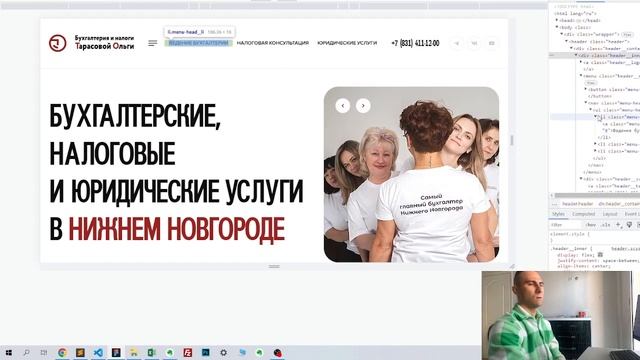Open the ЮРИДИЧЕСКИЕ УСЛУГИ menu link
Viewport: 640px width, 360px height.
(347, 43)
